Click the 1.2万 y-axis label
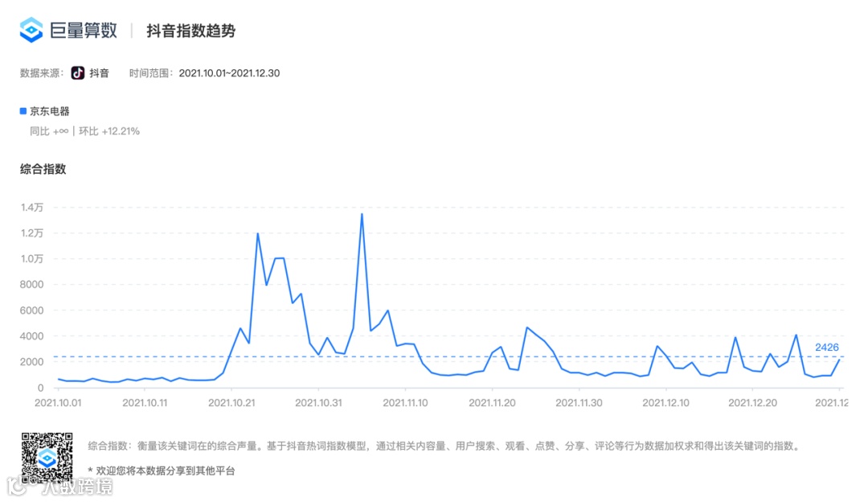Viewport: 868px width, 502px height. 32,232
